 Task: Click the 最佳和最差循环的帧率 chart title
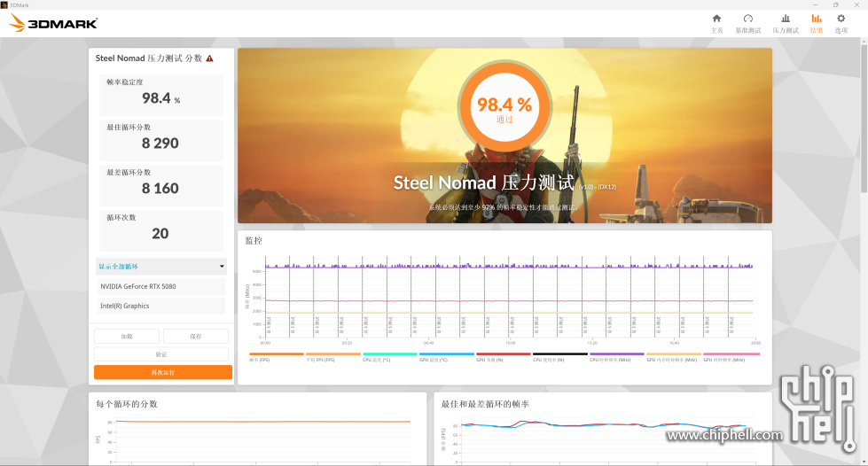pos(485,404)
